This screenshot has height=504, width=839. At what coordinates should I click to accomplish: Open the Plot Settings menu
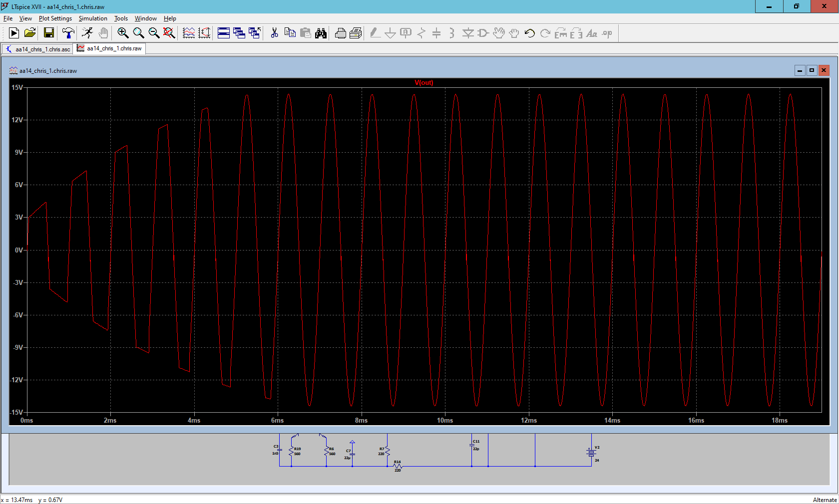click(x=55, y=18)
